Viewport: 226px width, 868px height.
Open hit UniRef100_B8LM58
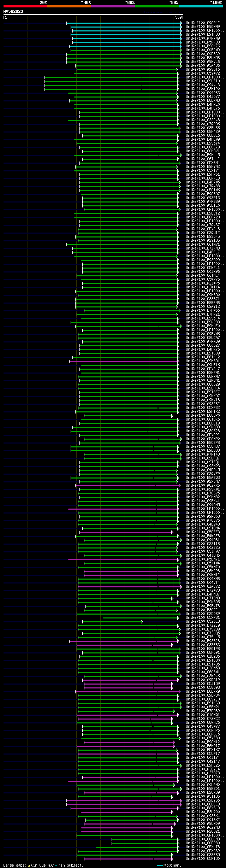click(203, 58)
